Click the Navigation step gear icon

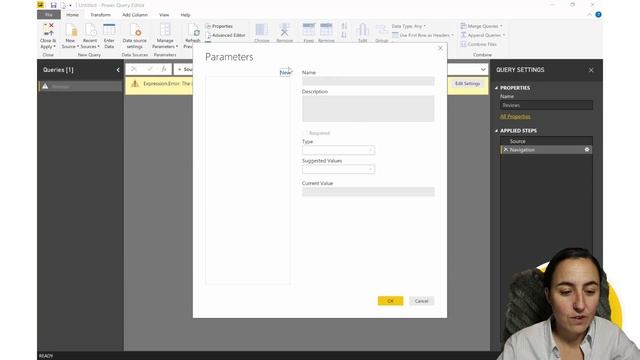587,150
